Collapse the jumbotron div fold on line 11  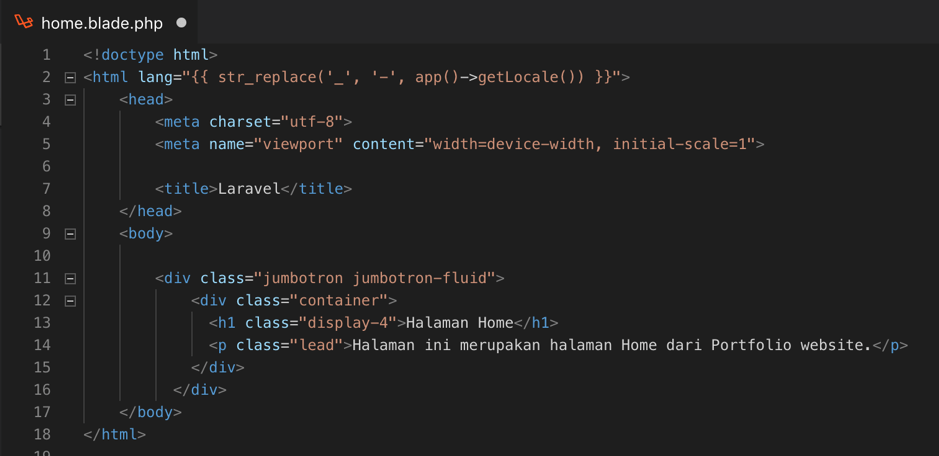tap(70, 278)
